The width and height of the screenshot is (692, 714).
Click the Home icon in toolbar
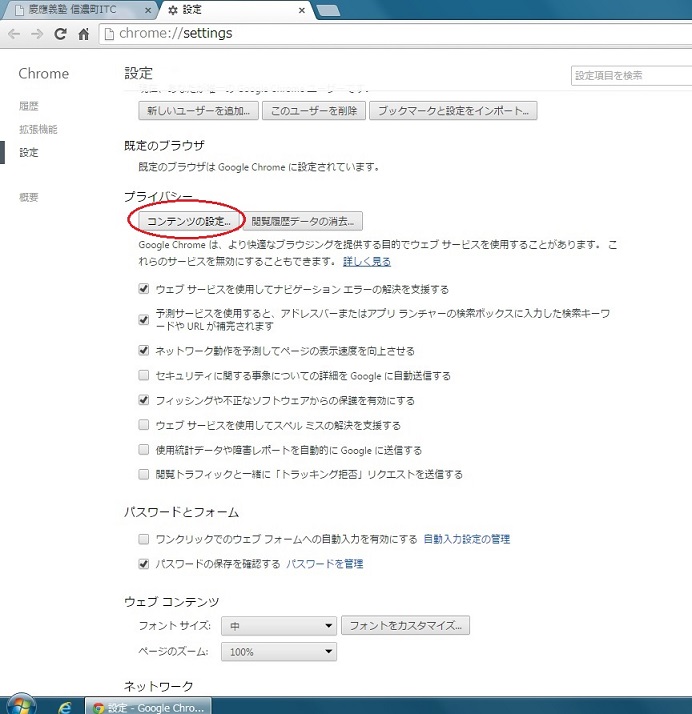(84, 34)
